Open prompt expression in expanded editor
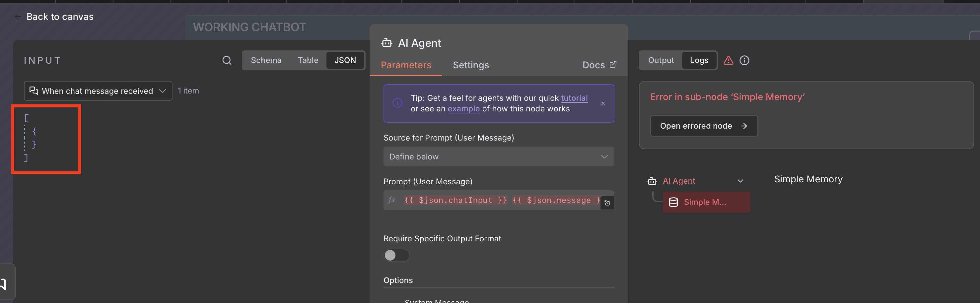The width and height of the screenshot is (980, 303). [x=607, y=203]
